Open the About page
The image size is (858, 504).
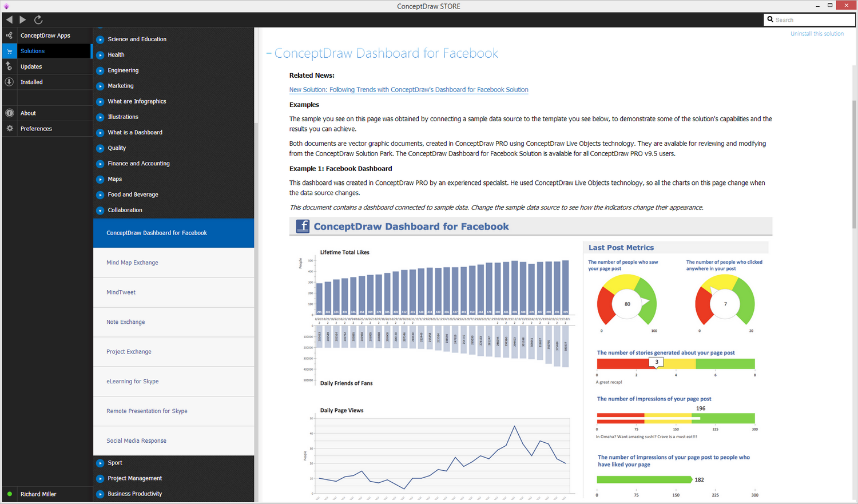point(28,113)
